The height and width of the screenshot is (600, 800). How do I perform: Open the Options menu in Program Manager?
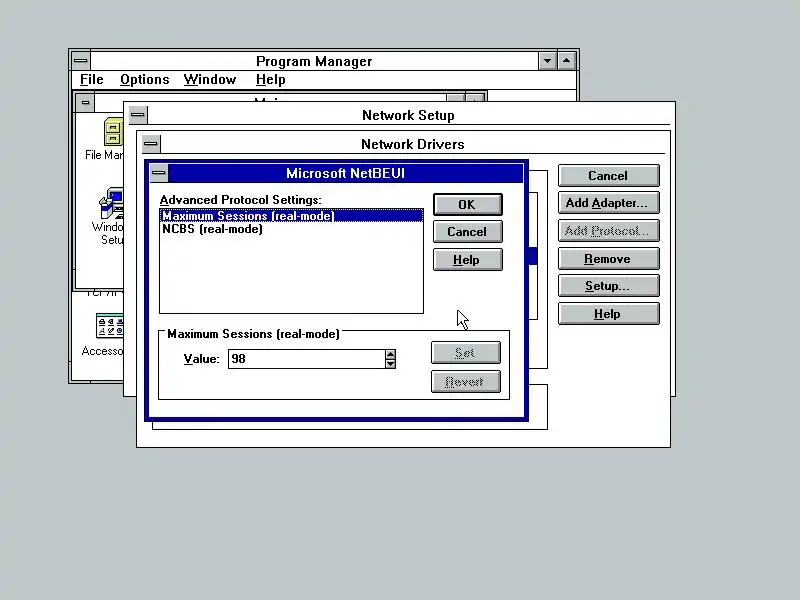(x=144, y=80)
